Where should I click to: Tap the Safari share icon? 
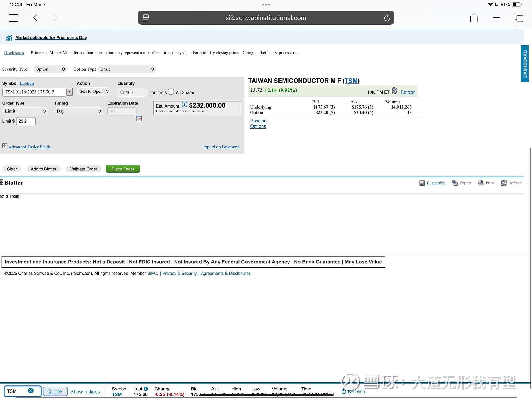tap(474, 18)
